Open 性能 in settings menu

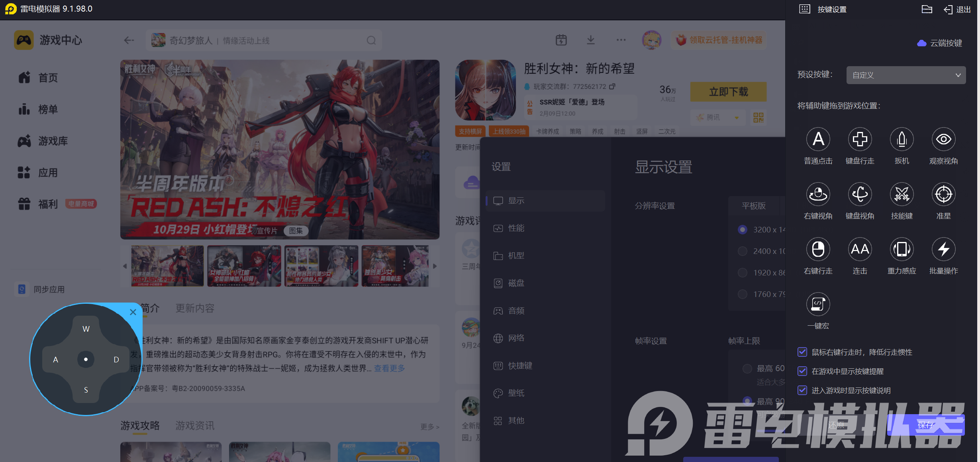pos(516,228)
